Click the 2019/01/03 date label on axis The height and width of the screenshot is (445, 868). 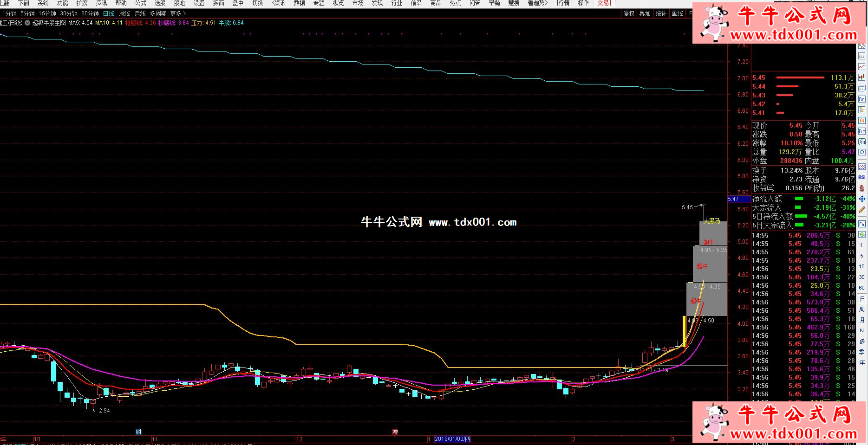click(x=452, y=439)
